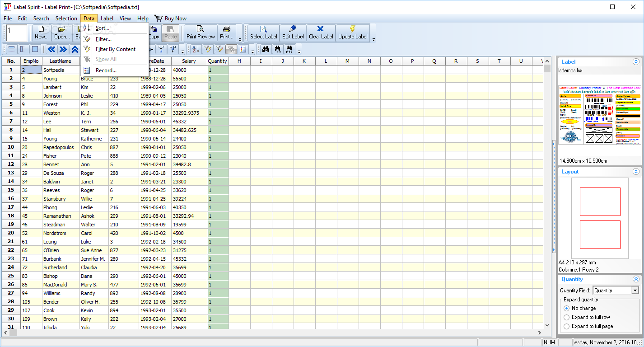Click the double right arrow navigation icon
Viewport: 644px width, 347px height.
[x=63, y=49]
